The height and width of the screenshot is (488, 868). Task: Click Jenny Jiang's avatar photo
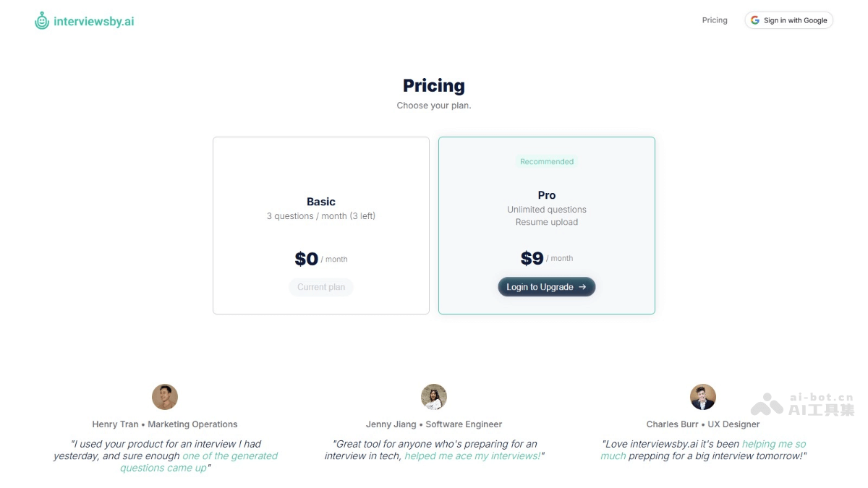[434, 397]
